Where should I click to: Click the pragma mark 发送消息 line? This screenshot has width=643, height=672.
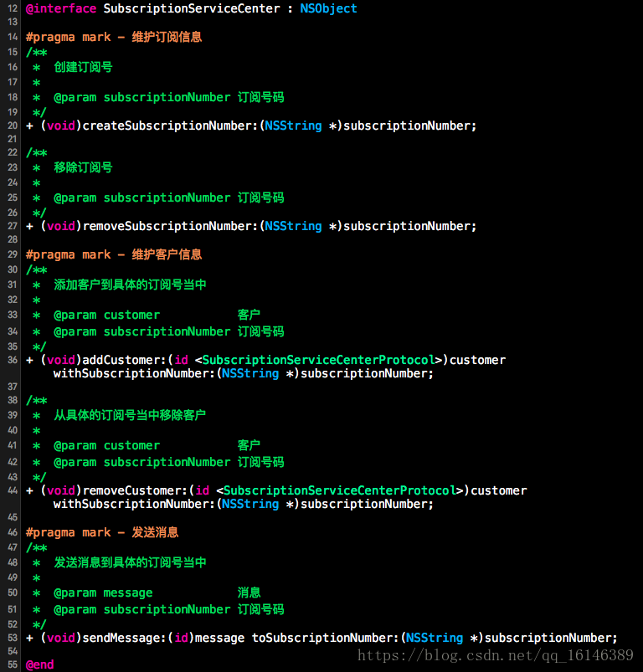(102, 532)
